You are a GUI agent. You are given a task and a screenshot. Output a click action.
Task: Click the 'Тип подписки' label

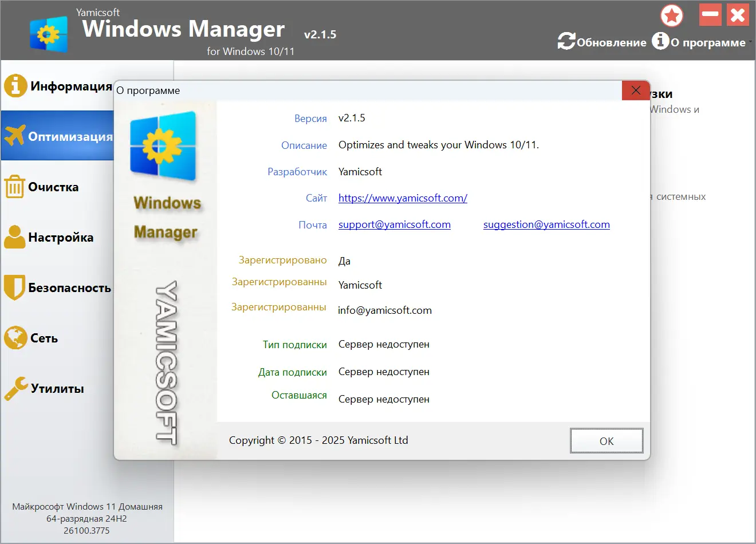pyautogui.click(x=295, y=345)
